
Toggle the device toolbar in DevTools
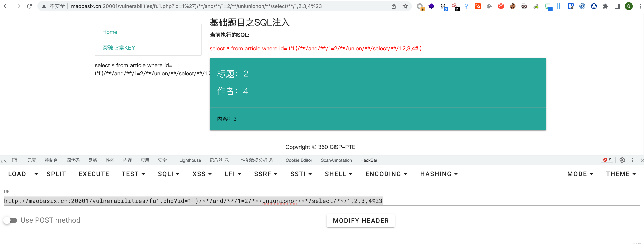(14, 160)
